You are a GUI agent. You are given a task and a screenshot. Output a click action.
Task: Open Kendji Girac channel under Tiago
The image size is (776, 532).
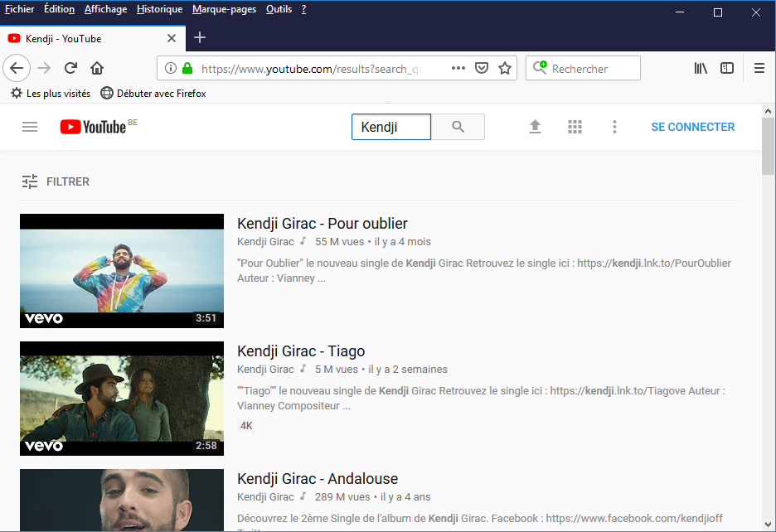pos(265,370)
